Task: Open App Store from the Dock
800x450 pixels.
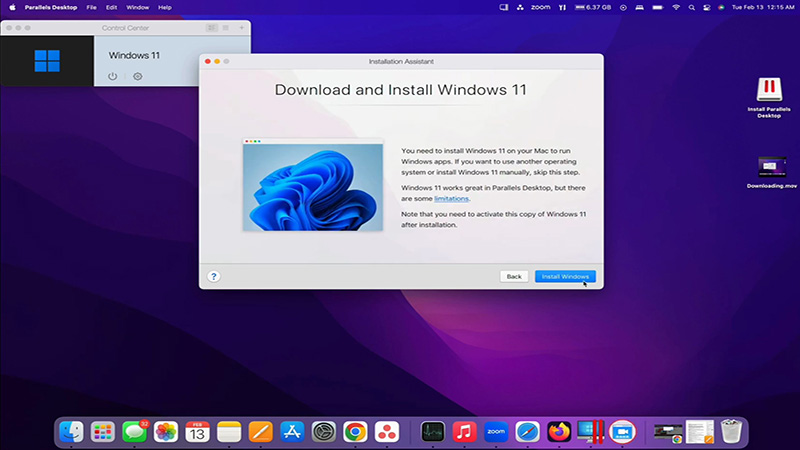Action: coord(292,432)
